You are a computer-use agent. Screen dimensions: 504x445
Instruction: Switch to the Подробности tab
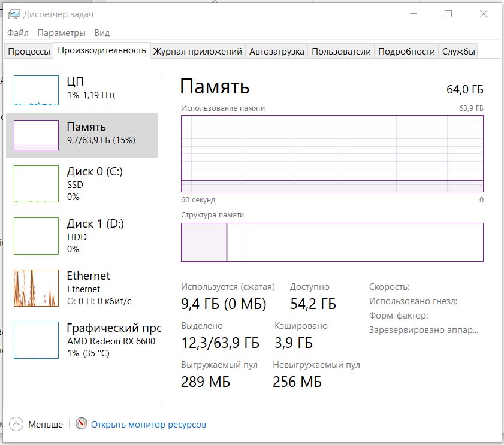point(406,52)
